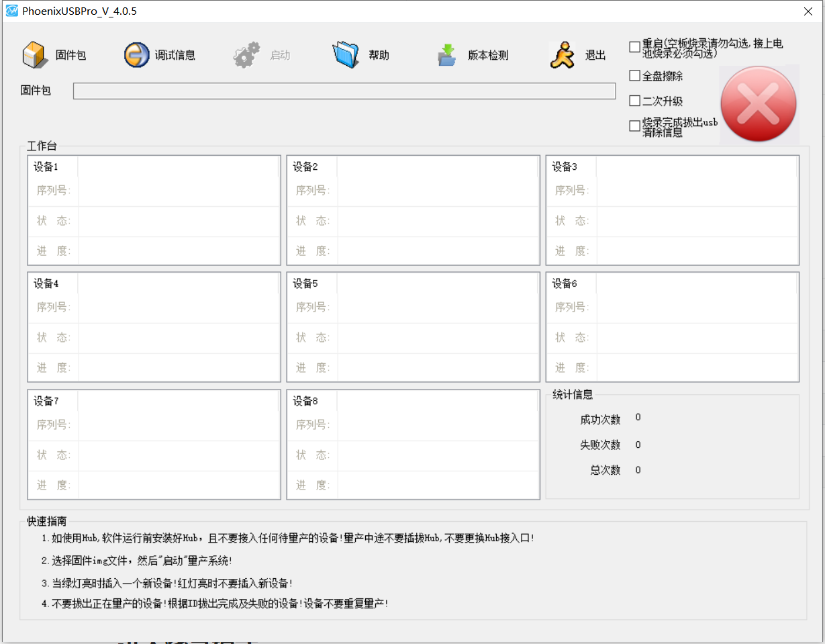Click the 成功次数 success counter value
The width and height of the screenshot is (825, 644).
coord(638,417)
